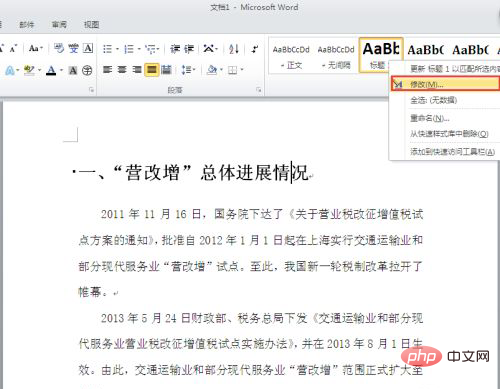Apply a numbered list
Image resolution: width=500 pixels, height=389 pixels.
coord(129,49)
